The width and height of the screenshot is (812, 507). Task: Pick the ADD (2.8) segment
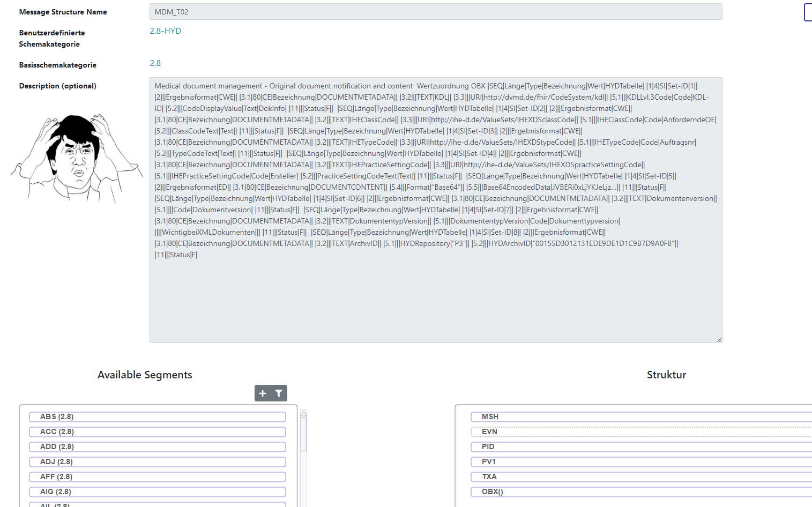coord(157,447)
